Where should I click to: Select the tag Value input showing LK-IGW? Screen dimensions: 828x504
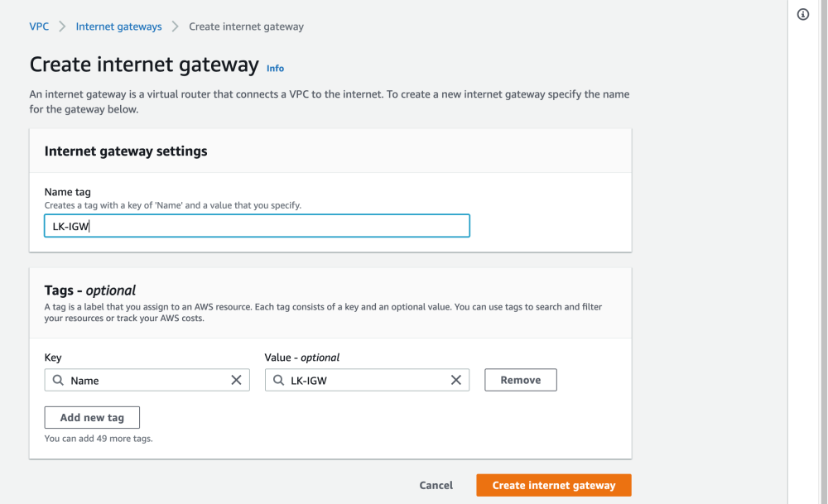(356, 380)
